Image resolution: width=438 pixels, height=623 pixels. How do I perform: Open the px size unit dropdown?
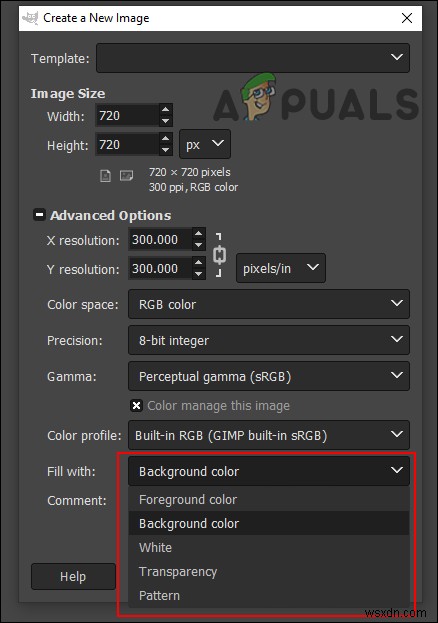(x=205, y=144)
